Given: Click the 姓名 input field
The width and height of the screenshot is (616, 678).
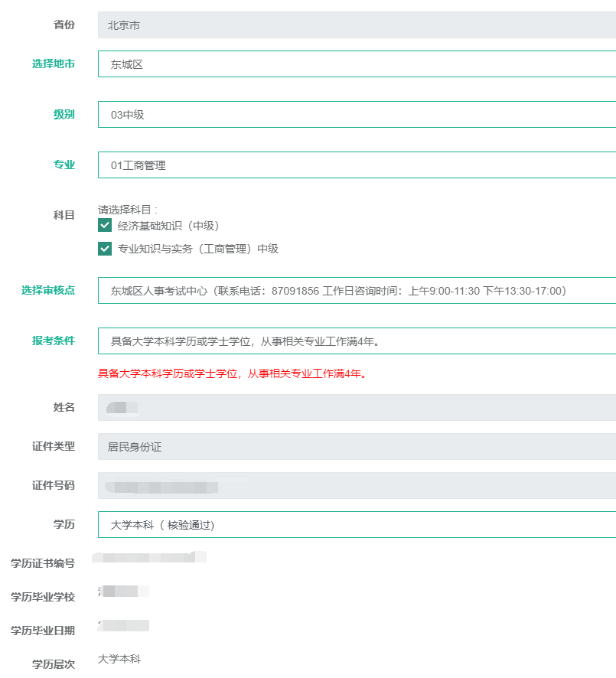Looking at the screenshot, I should coord(357,407).
